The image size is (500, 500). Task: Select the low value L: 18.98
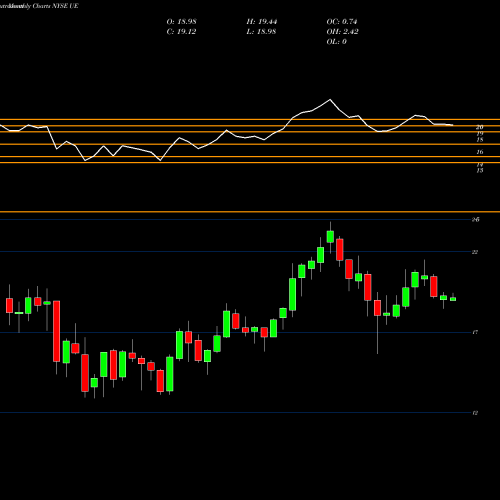(x=261, y=32)
